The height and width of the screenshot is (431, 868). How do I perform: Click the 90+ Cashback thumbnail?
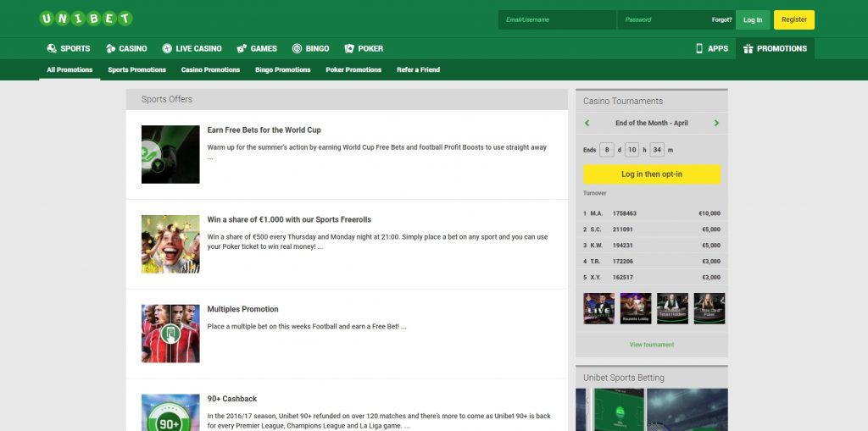tap(170, 412)
